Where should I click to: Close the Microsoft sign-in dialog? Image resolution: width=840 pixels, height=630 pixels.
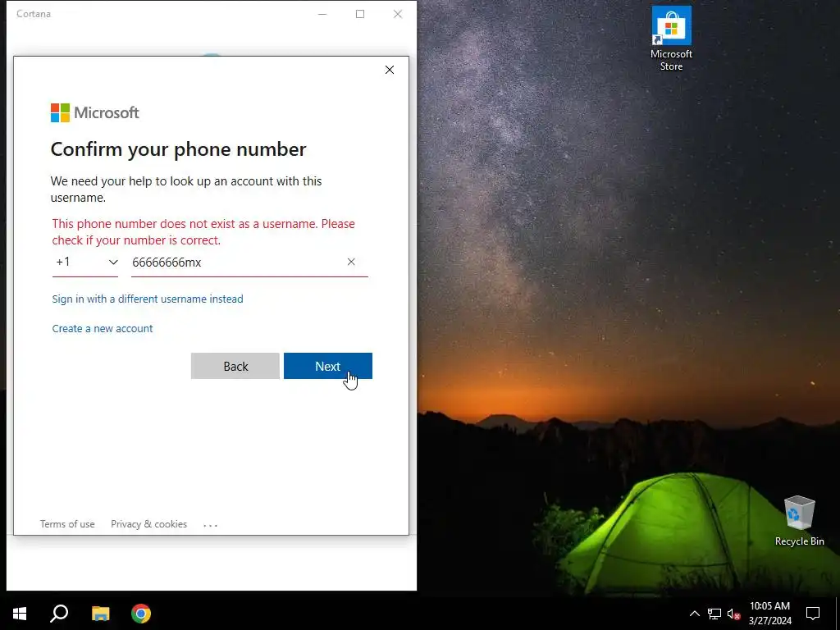point(390,70)
